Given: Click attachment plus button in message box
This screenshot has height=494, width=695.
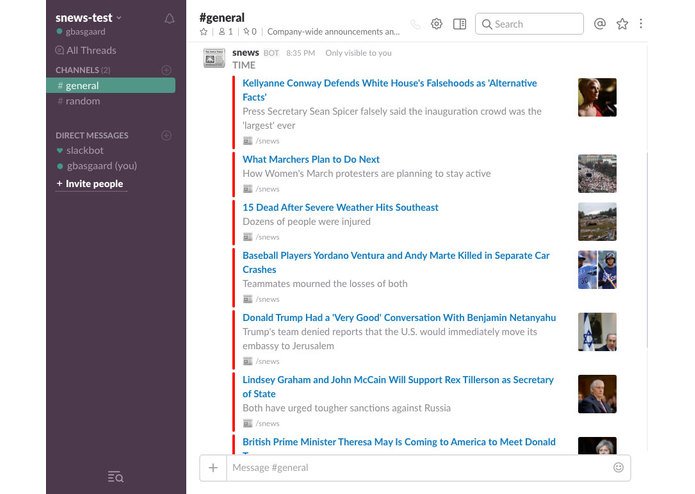Looking at the screenshot, I should (x=213, y=468).
